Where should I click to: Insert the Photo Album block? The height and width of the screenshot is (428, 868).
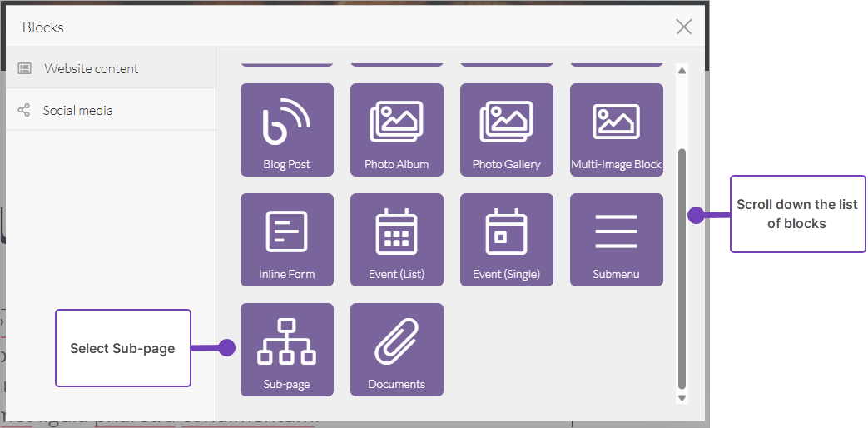[396, 129]
